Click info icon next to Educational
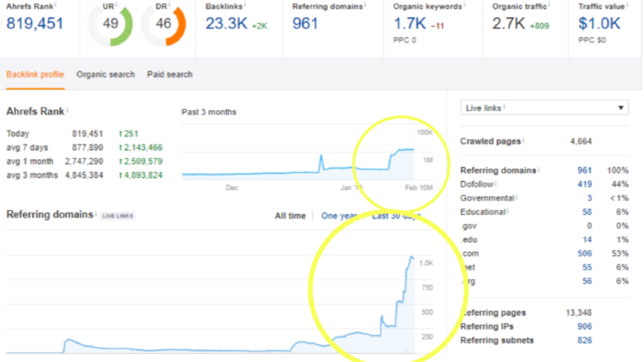This screenshot has height=362, width=644. [x=508, y=211]
